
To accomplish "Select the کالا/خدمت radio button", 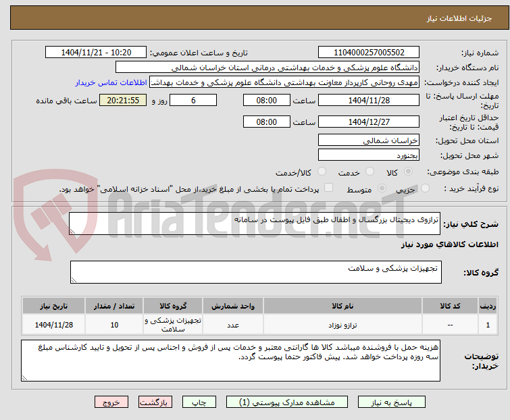I will 322,172.
